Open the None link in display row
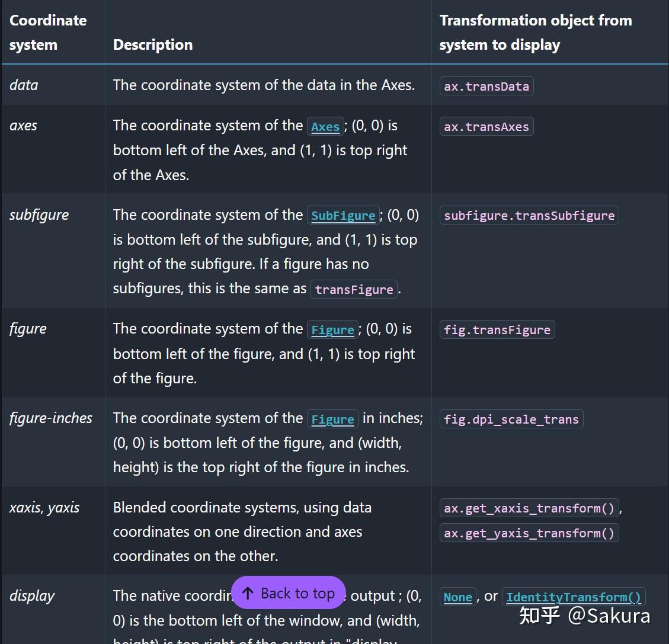This screenshot has width=669, height=644. point(458,597)
